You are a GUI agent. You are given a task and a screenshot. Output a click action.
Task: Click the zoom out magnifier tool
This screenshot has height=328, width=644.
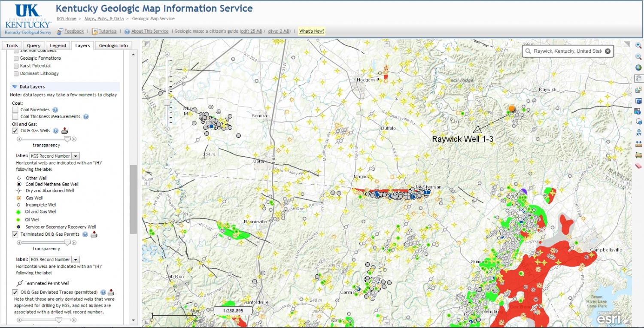[638, 57]
